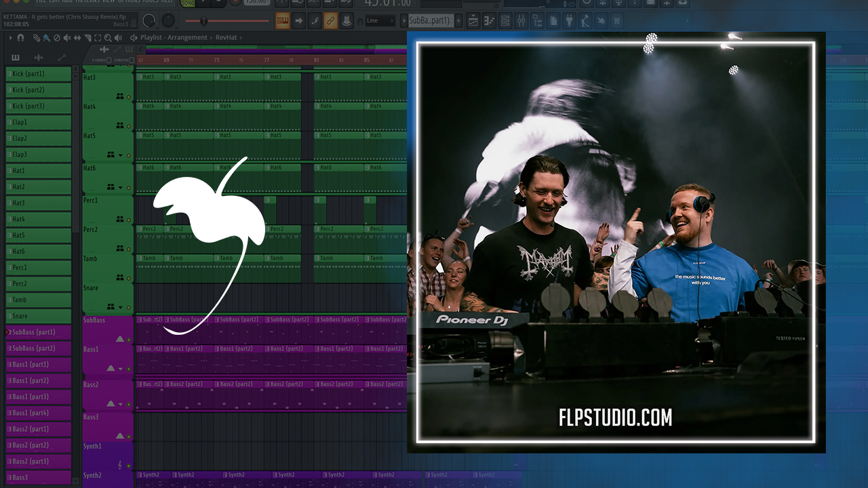The width and height of the screenshot is (868, 488).
Task: Open the Channel Rack window
Action: 505,21
